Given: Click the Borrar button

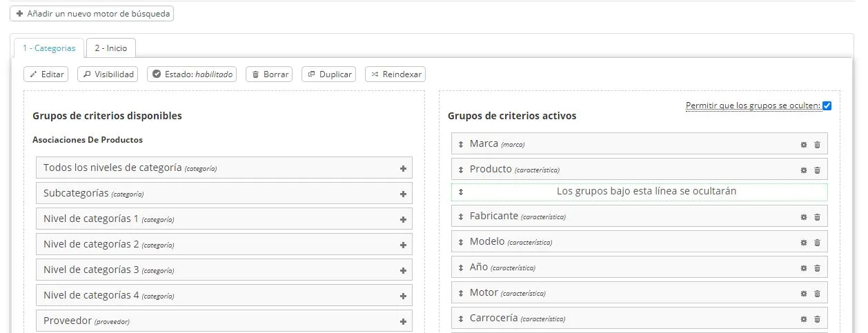Looking at the screenshot, I should pyautogui.click(x=269, y=74).
